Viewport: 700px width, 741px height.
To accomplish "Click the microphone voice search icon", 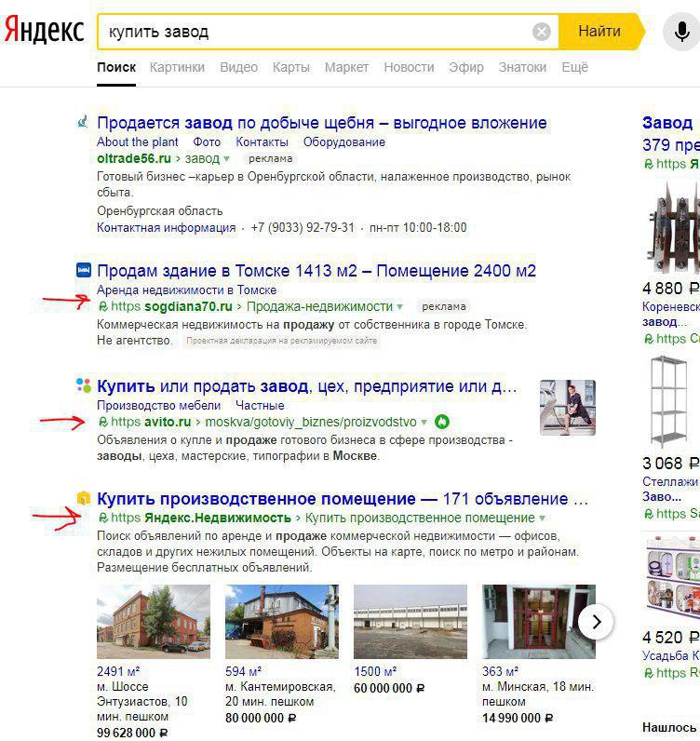I will point(681,32).
